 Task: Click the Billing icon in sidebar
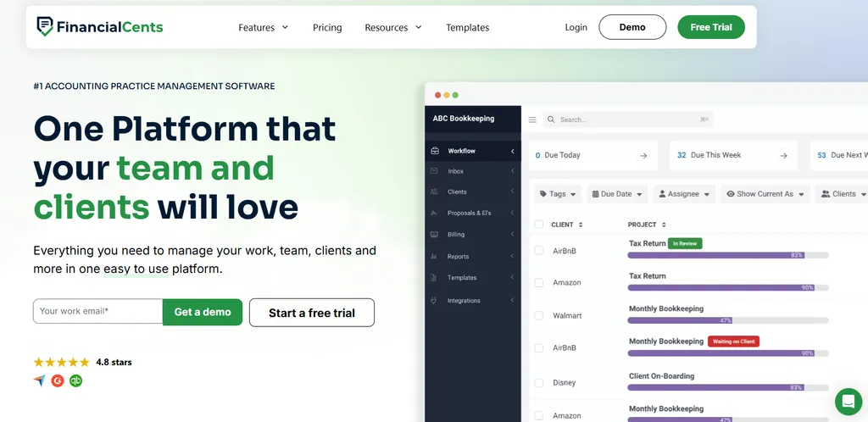point(435,234)
